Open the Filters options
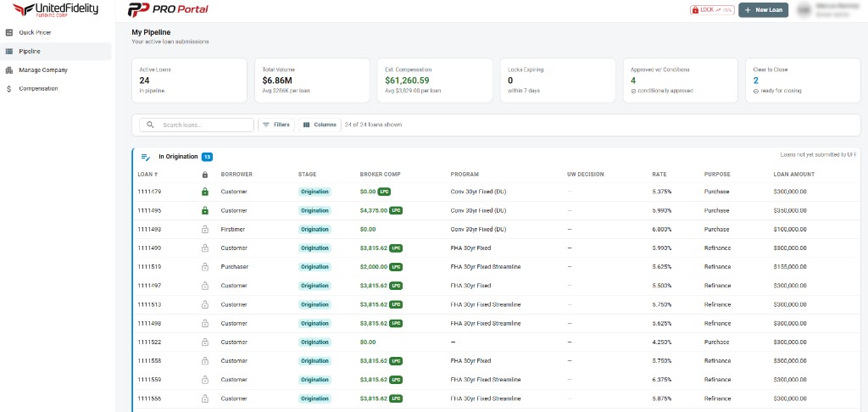Viewport: 868px width, 412px height. point(276,125)
